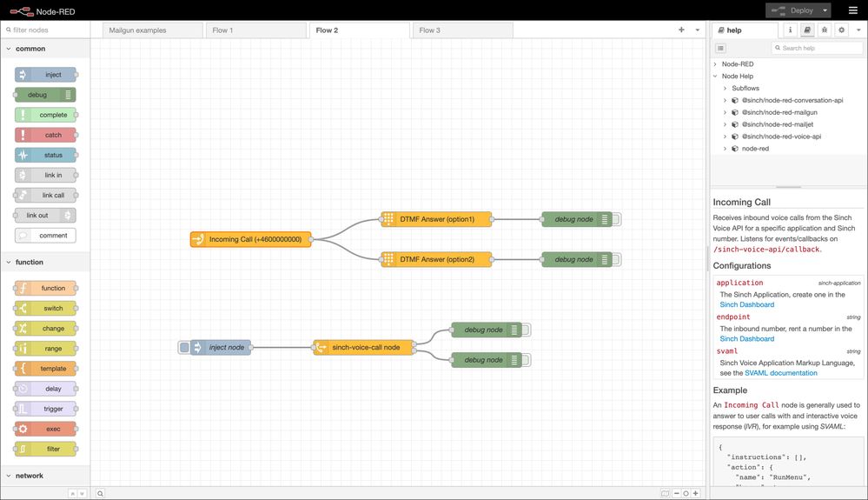
Task: Select the delay palette node
Action: [x=45, y=389]
